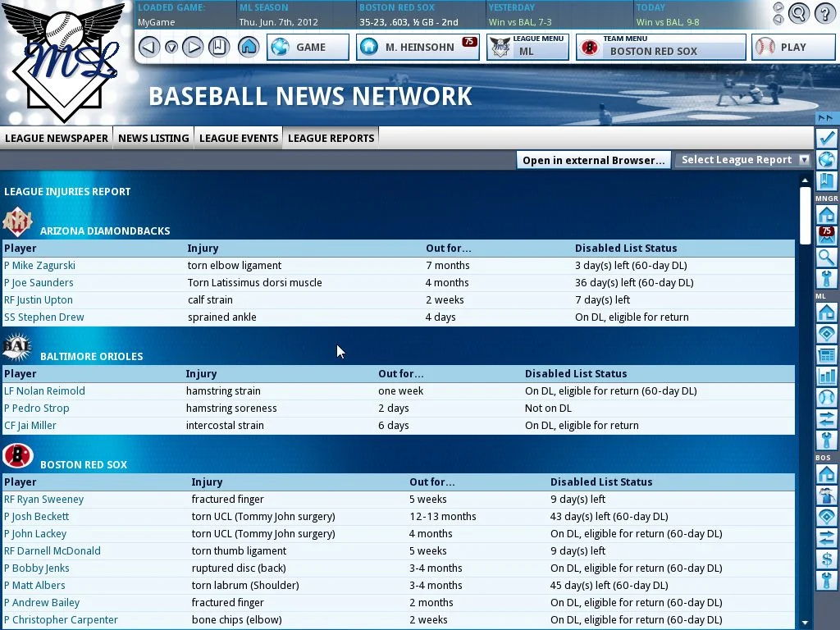Open the manager mail inbox icon in the sidebar
Image resolution: width=840 pixels, height=630 pixels.
[x=826, y=236]
